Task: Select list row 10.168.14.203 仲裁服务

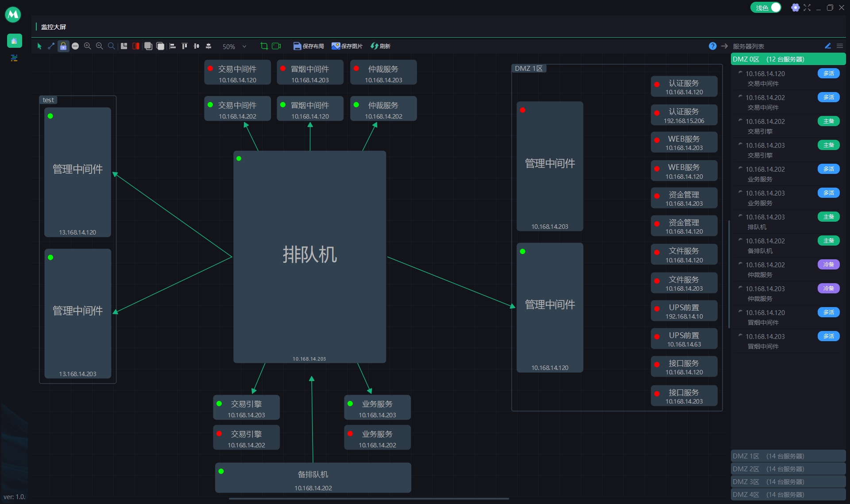Action: pos(788,293)
